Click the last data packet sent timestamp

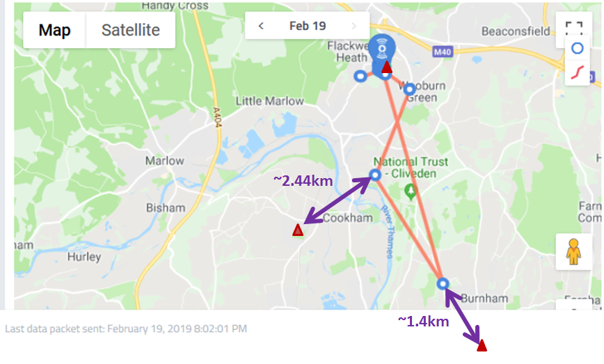[126, 329]
